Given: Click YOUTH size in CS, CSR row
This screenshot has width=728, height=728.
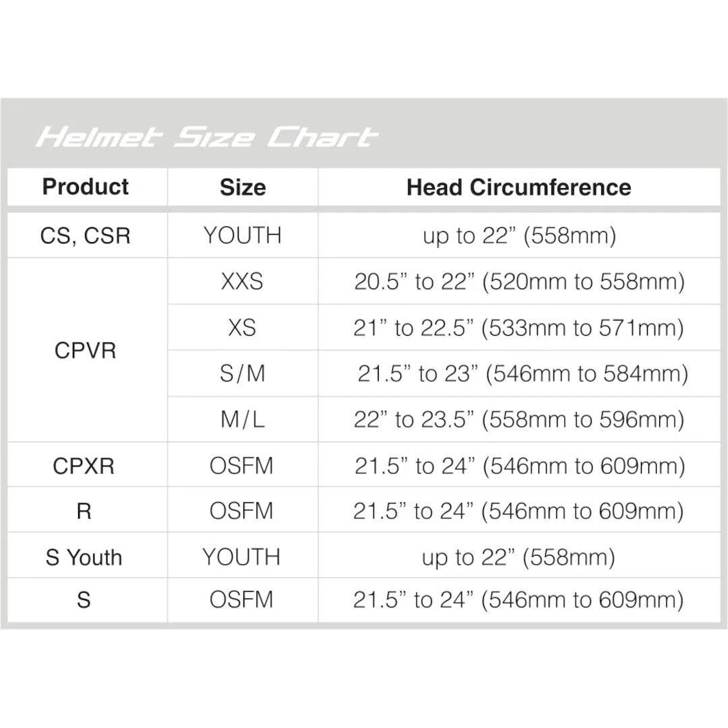Looking at the screenshot, I should [242, 236].
